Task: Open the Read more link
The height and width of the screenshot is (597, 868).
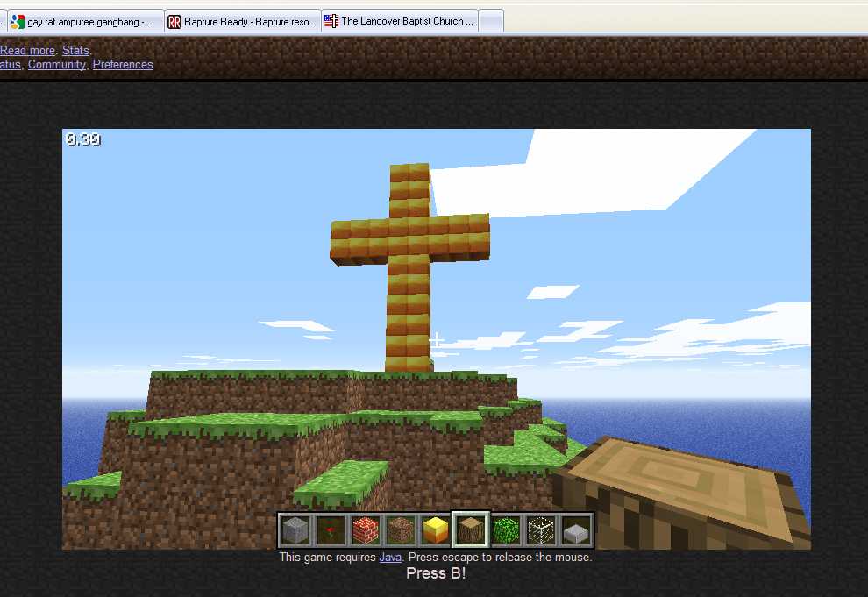Action: [x=27, y=51]
